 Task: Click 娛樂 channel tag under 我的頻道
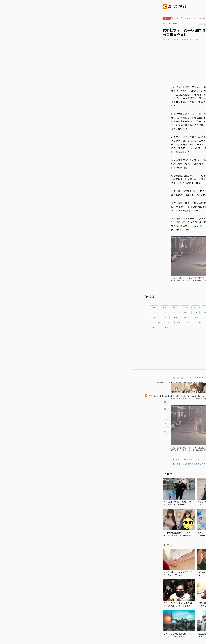click(175, 307)
